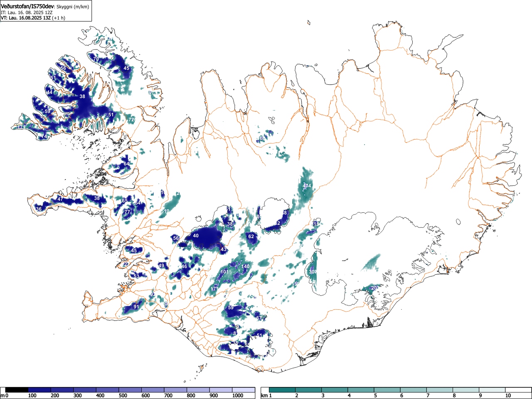Click the 1–2 km dark teal legend swatch
Viewport: 532px width, 399px height.
point(283,390)
